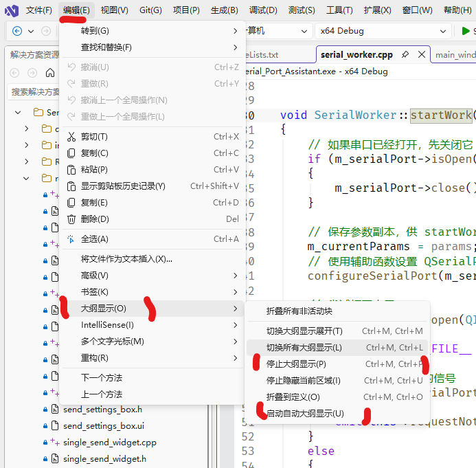Click the Delete 删除(D) menu entry
Viewport: 476px width, 468px height.
(152, 219)
